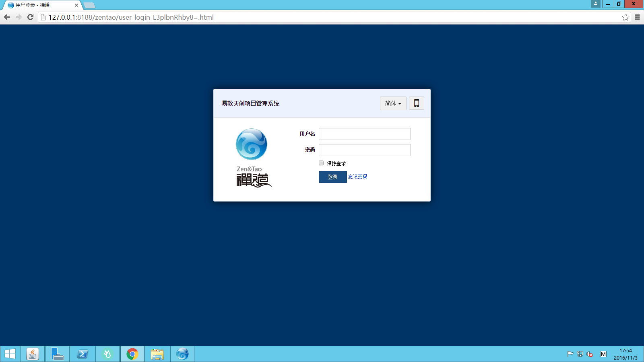The image size is (644, 362).
Task: Bookmark this page with the star icon
Action: point(625,17)
